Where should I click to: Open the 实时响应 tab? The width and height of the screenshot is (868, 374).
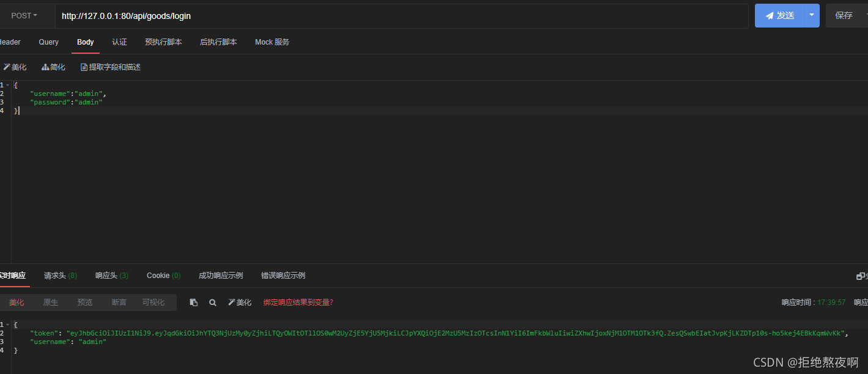(12, 276)
